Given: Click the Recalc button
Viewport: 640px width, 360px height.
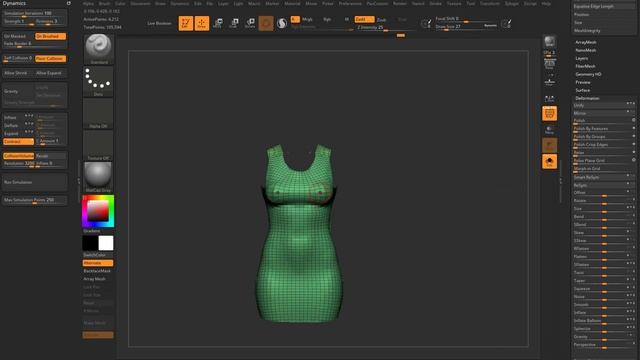Looking at the screenshot, I should 51,156.
